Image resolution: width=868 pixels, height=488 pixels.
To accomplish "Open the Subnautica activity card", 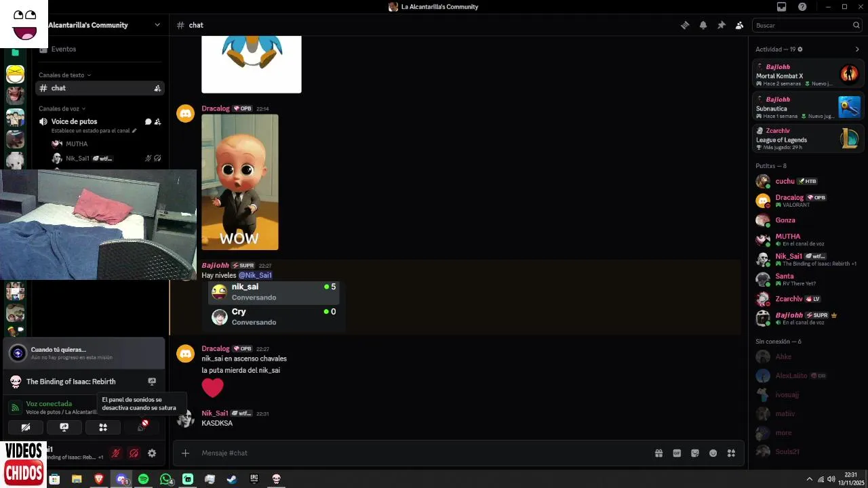I will coord(808,107).
